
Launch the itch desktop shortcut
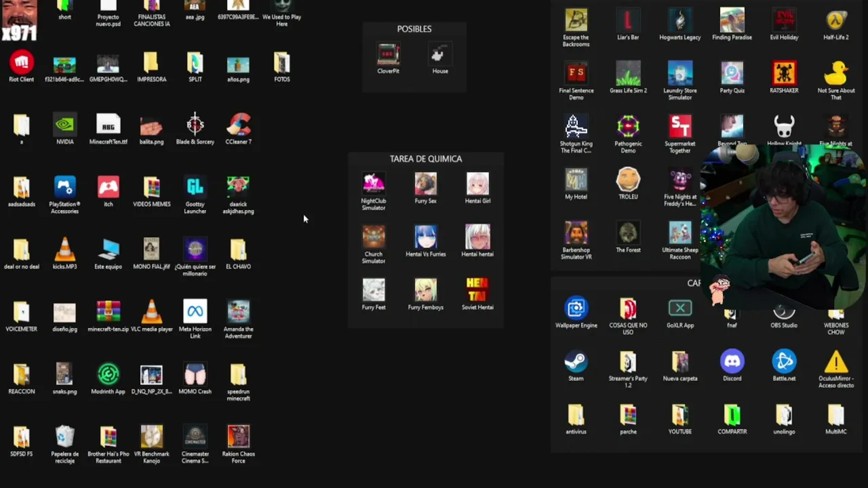click(x=108, y=188)
